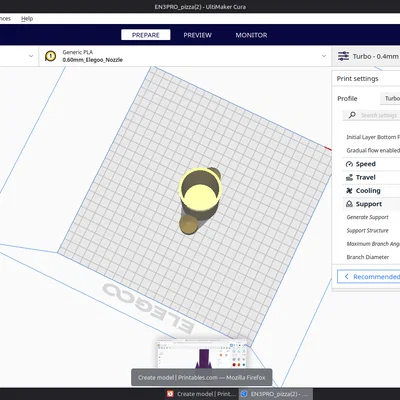Click the extruder 1 material icon
This screenshot has width=400, height=400.
click(50, 56)
